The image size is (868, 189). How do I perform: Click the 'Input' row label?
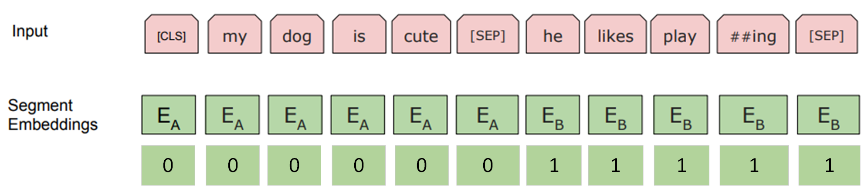point(30,31)
